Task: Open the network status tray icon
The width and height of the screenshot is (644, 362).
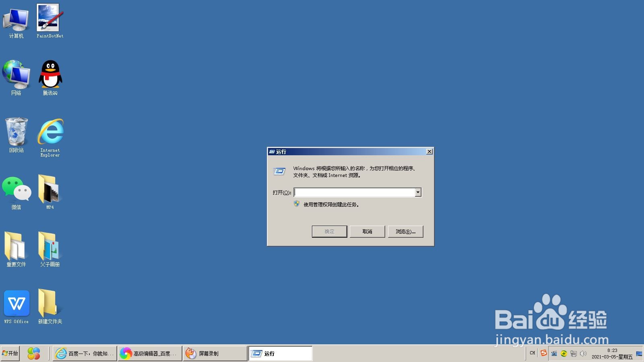Action: pyautogui.click(x=573, y=354)
